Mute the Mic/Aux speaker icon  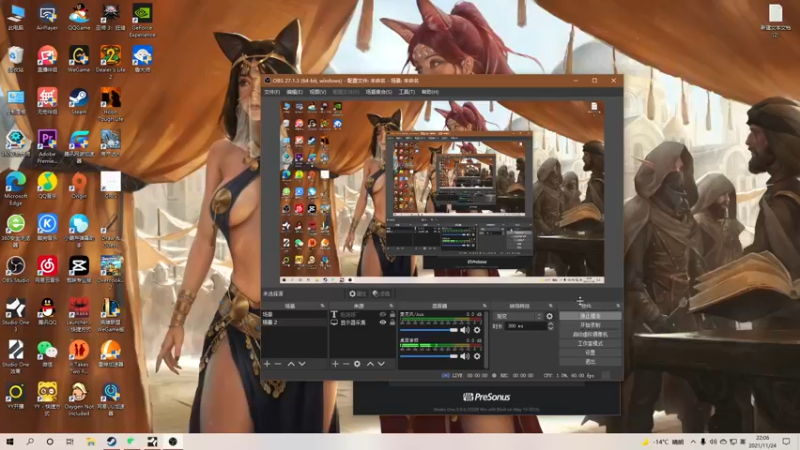(465, 330)
